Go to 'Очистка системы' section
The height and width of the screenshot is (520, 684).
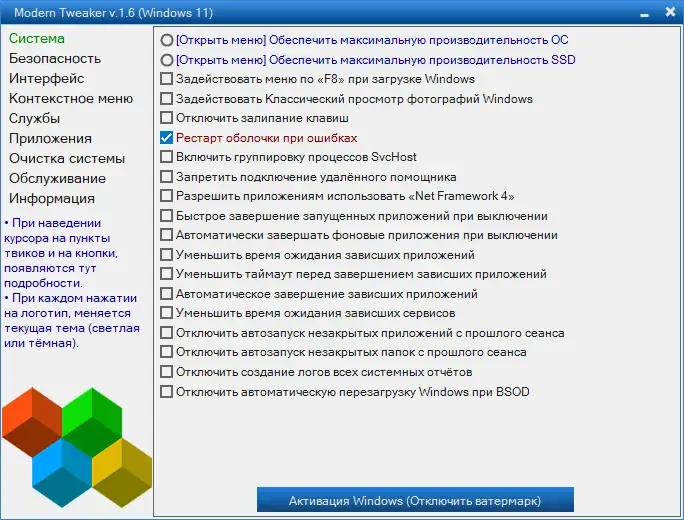point(67,158)
